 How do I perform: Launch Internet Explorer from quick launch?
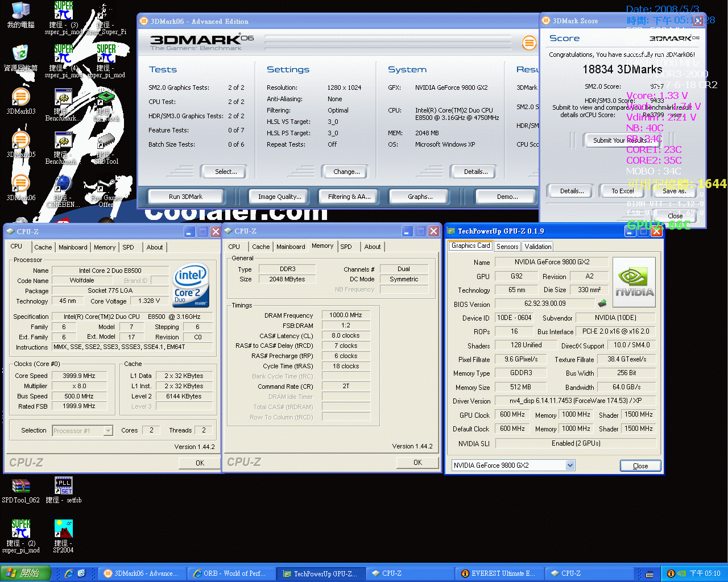tap(69, 573)
